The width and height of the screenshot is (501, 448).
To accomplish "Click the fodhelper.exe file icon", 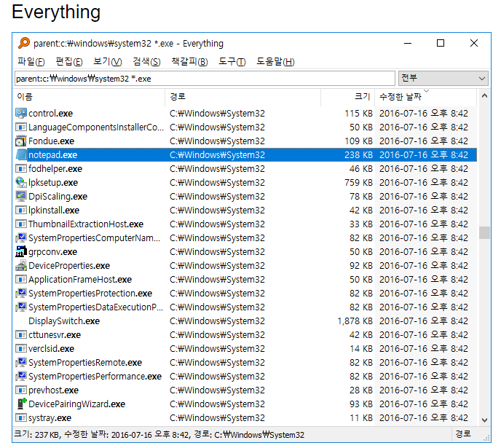I will (x=21, y=169).
